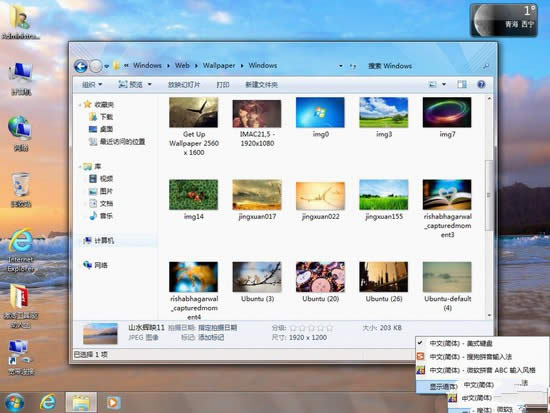Select 网络 in the navigation pane
550x413 pixels.
coord(95,265)
